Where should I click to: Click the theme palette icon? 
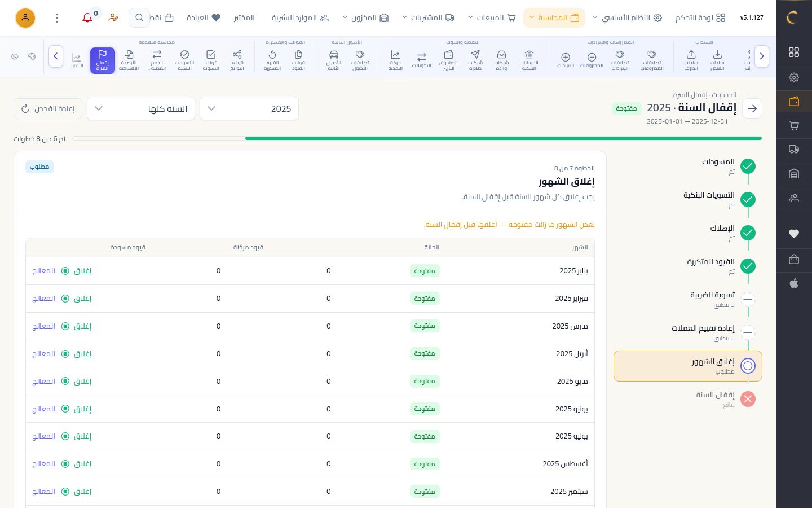(x=32, y=56)
